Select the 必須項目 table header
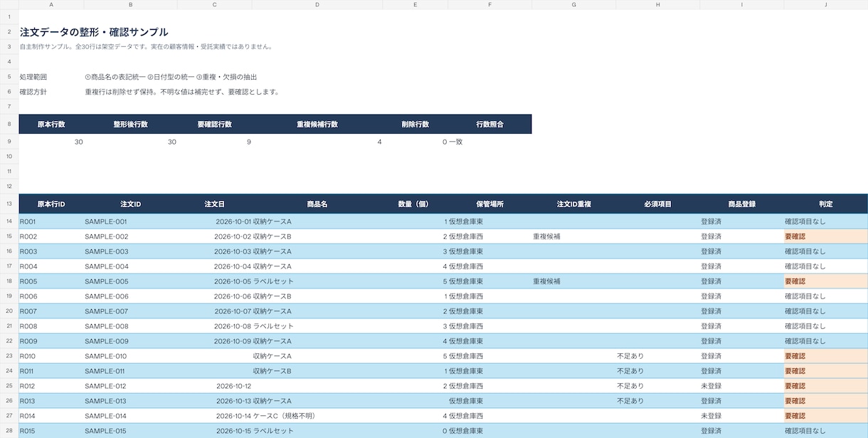868x438 pixels. 658,204
